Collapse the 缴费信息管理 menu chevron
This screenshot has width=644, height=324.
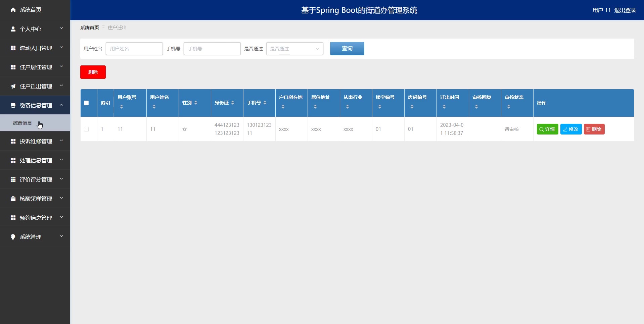pos(61,105)
